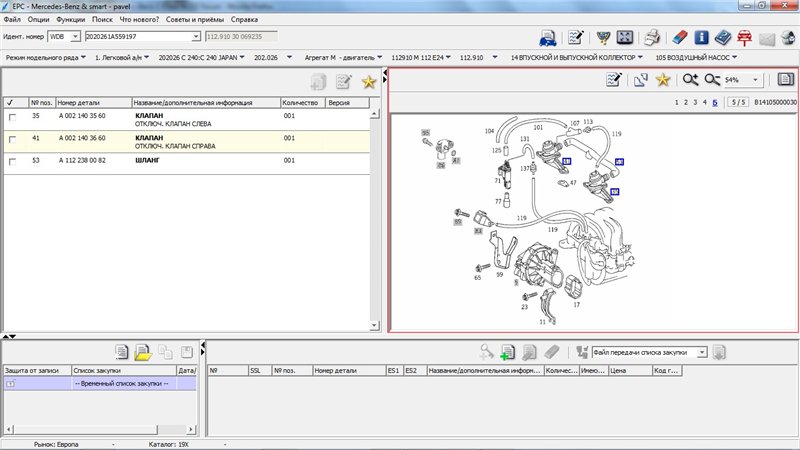800x450 pixels.
Task: Click the envelope mail icon
Action: point(766,38)
